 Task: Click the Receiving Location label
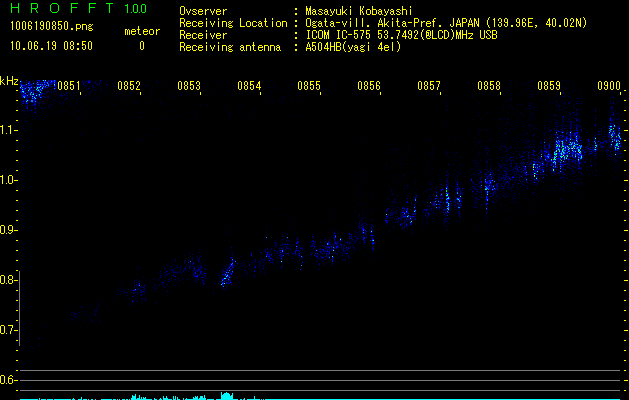(x=233, y=23)
